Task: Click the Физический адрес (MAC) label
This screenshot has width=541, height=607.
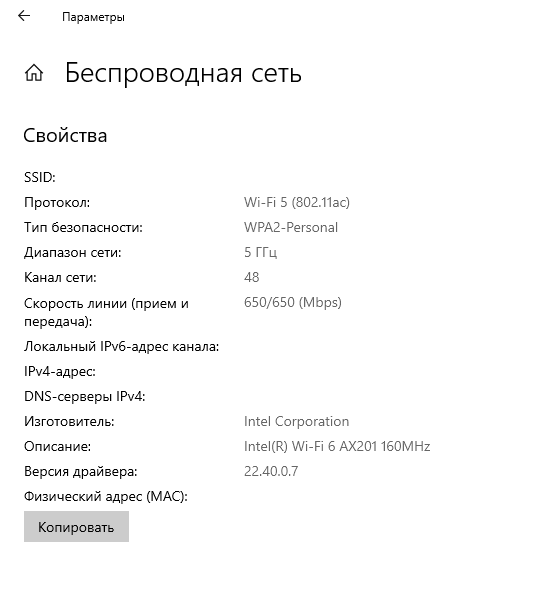Action: [106, 496]
